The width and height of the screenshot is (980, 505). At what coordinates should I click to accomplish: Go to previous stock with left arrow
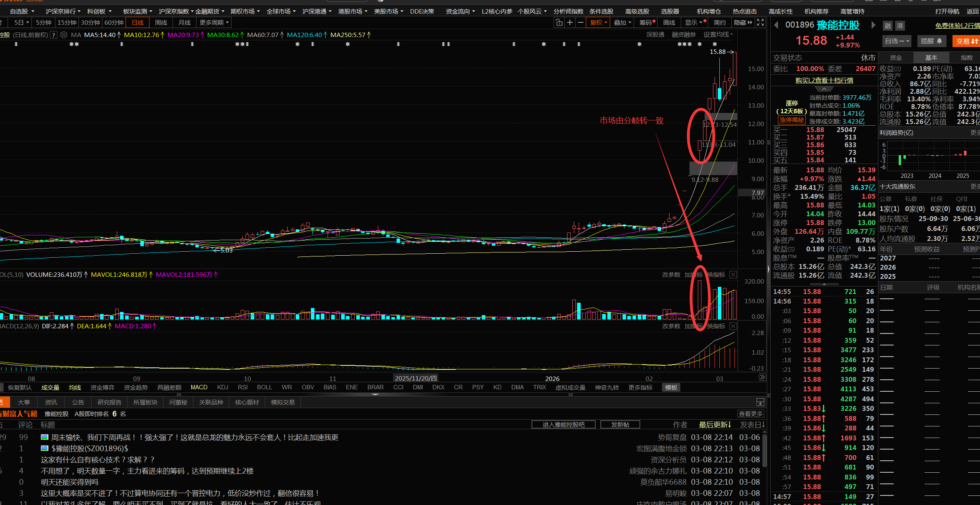point(776,25)
